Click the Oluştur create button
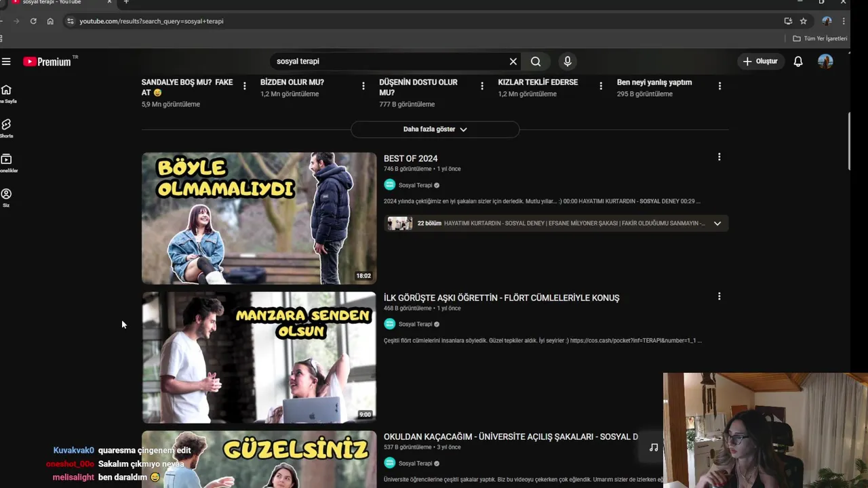This screenshot has width=868, height=488. click(x=760, y=62)
